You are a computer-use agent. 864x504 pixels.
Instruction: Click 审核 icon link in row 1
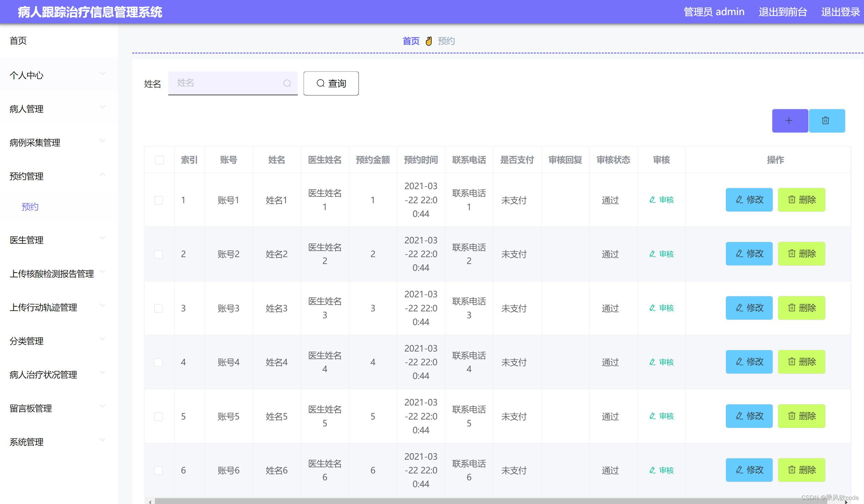pos(661,200)
